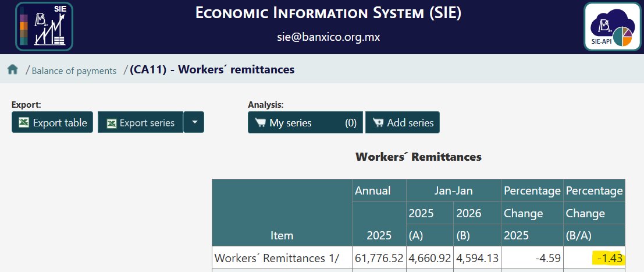Screen dimensions: 644x272
Task: Select the 61,776.52 annual value cell
Action: point(379,258)
